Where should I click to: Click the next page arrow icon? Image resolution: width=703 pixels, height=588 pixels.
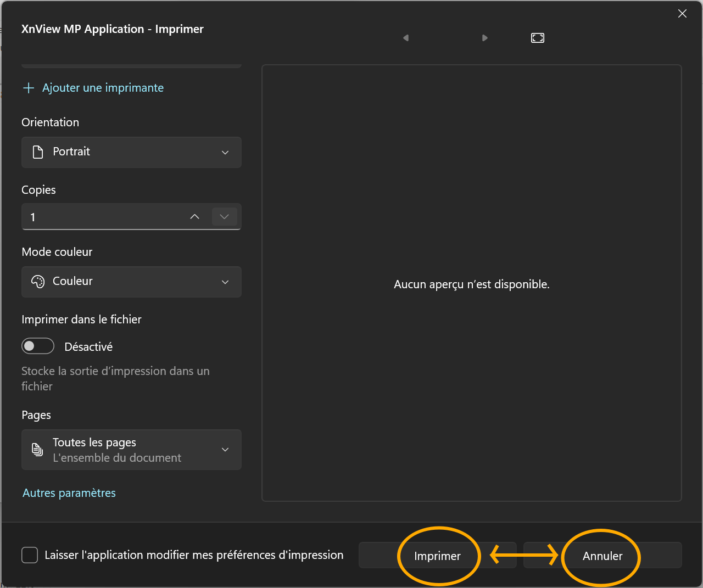(484, 38)
